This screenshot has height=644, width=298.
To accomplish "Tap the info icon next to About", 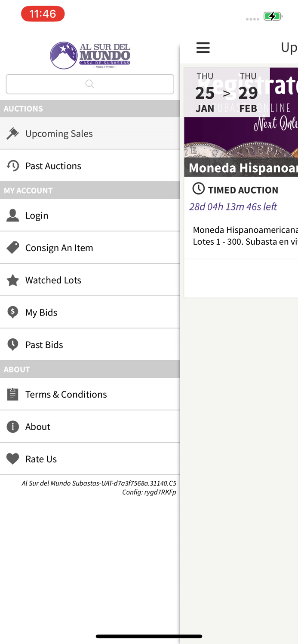I will point(13,427).
